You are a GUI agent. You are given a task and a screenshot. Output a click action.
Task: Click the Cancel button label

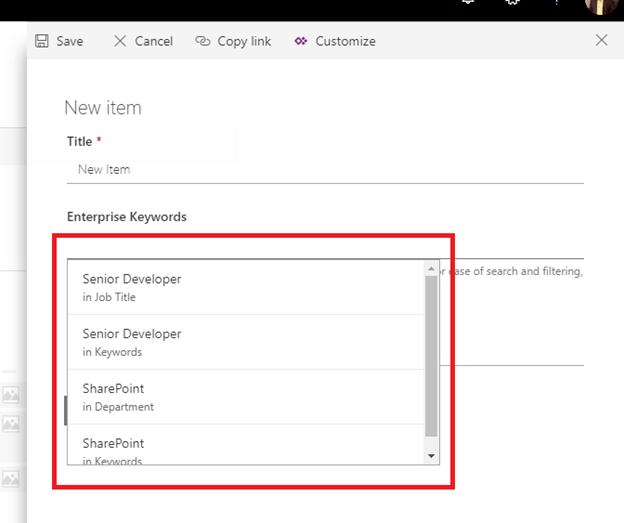point(154,41)
